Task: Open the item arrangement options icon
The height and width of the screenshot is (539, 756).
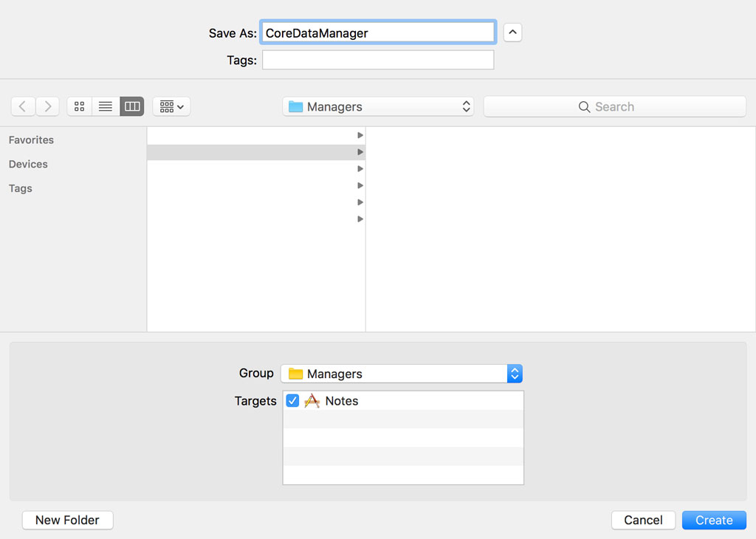Action: 171,106
